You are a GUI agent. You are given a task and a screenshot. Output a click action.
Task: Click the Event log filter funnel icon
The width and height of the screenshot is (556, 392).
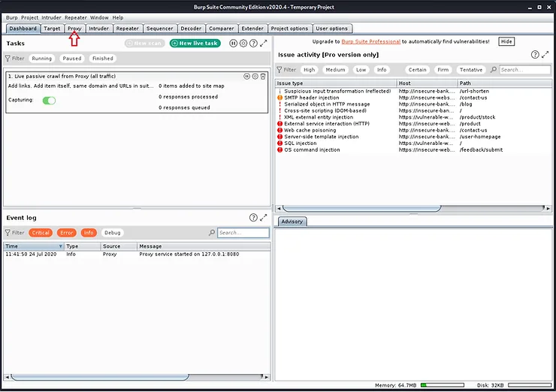click(8, 233)
